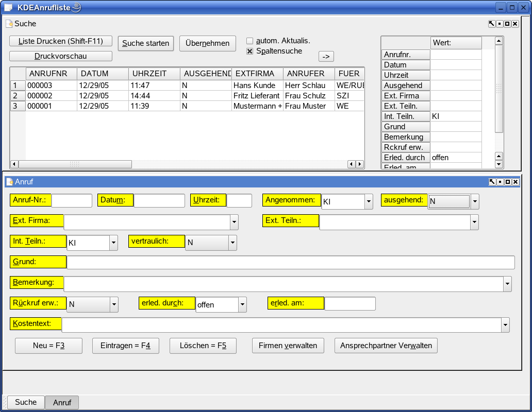
Task: Click the Anruf panel document icon
Action: click(x=9, y=182)
